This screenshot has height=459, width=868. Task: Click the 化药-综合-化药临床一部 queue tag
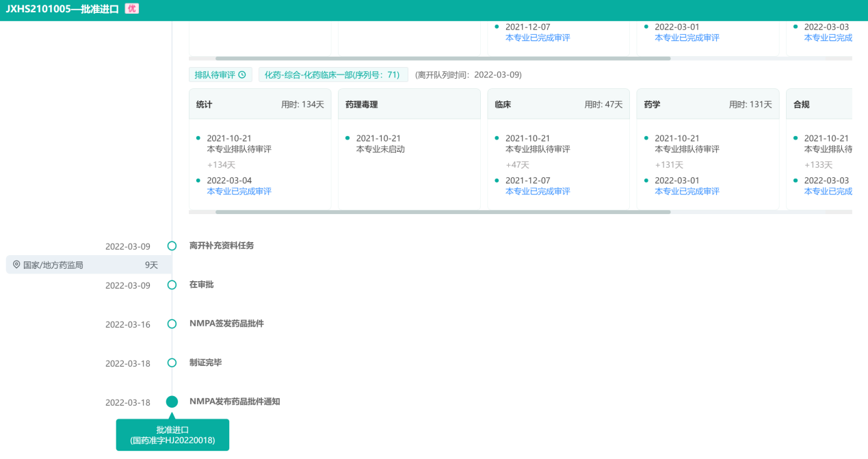click(332, 75)
